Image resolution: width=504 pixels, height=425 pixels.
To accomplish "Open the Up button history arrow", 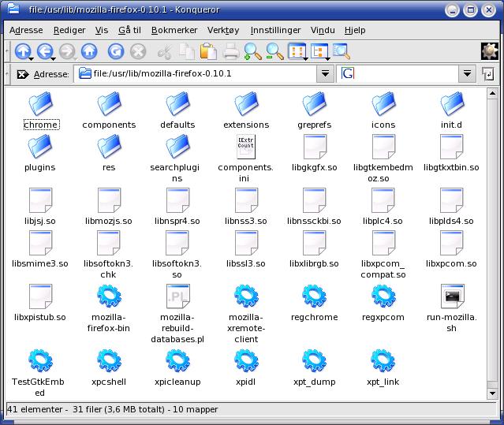I will (x=31, y=59).
